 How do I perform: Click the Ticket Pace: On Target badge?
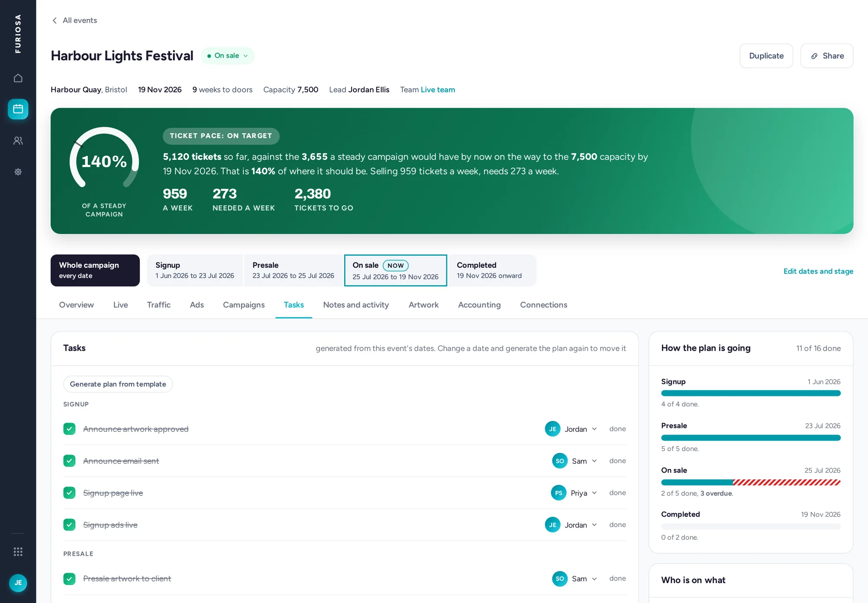221,136
